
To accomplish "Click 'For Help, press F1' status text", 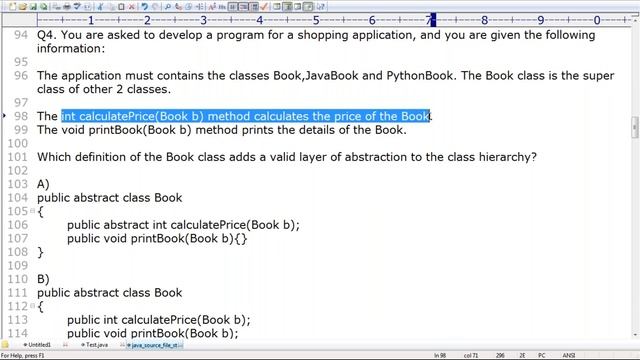I will (22, 356).
